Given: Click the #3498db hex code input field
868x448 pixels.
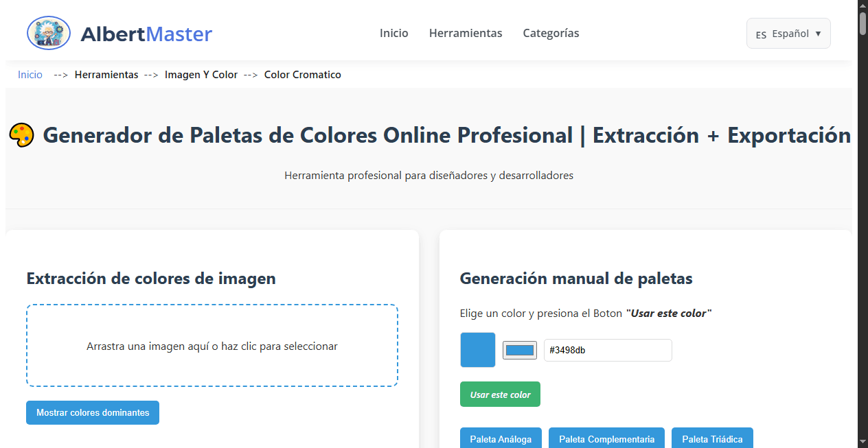Looking at the screenshot, I should [607, 350].
